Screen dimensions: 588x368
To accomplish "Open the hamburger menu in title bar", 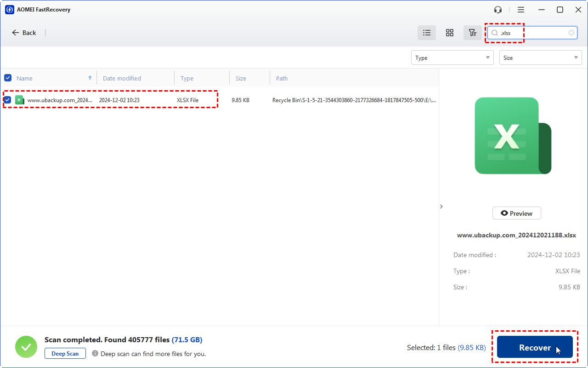I will tap(521, 10).
